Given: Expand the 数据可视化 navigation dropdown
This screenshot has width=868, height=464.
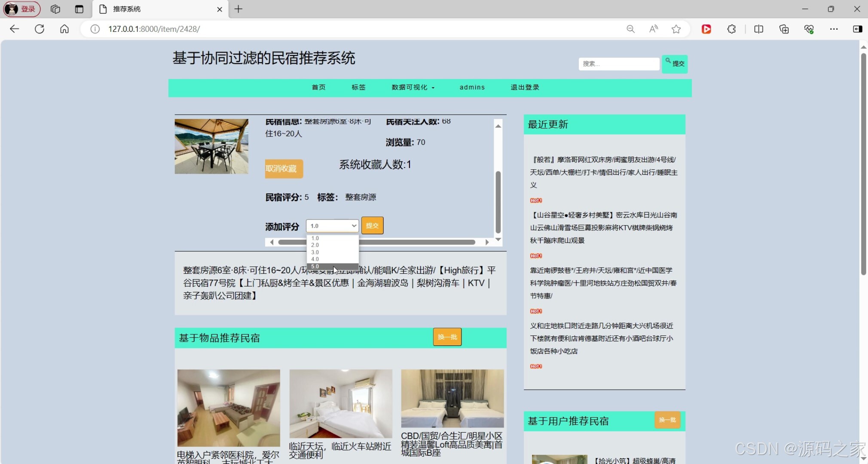Looking at the screenshot, I should 412,87.
